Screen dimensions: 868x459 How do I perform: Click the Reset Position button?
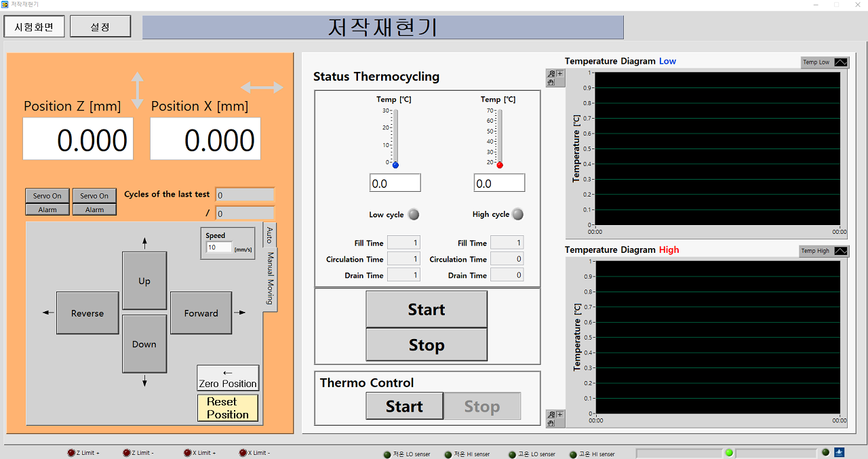228,408
